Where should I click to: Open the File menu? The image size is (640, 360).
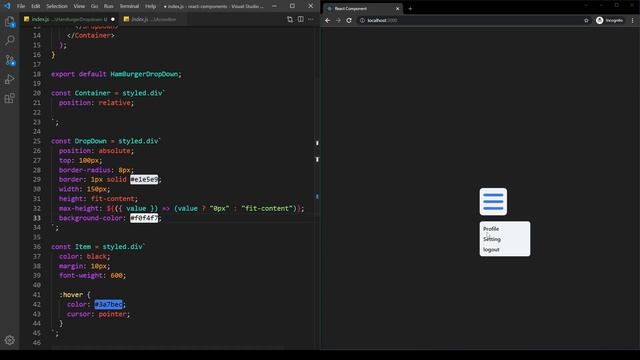click(x=21, y=6)
